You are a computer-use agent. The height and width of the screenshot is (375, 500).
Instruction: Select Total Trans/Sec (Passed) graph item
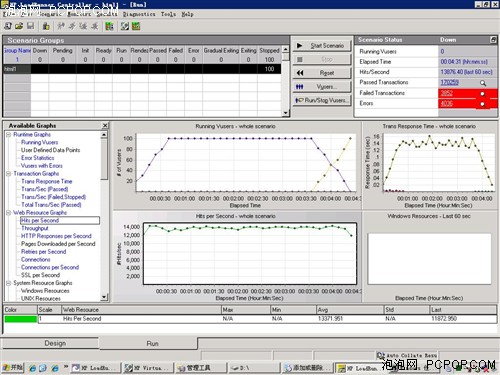pos(51,205)
